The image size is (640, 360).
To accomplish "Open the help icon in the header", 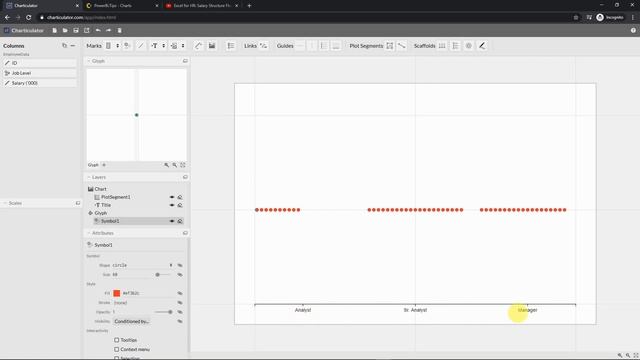I will click(633, 30).
